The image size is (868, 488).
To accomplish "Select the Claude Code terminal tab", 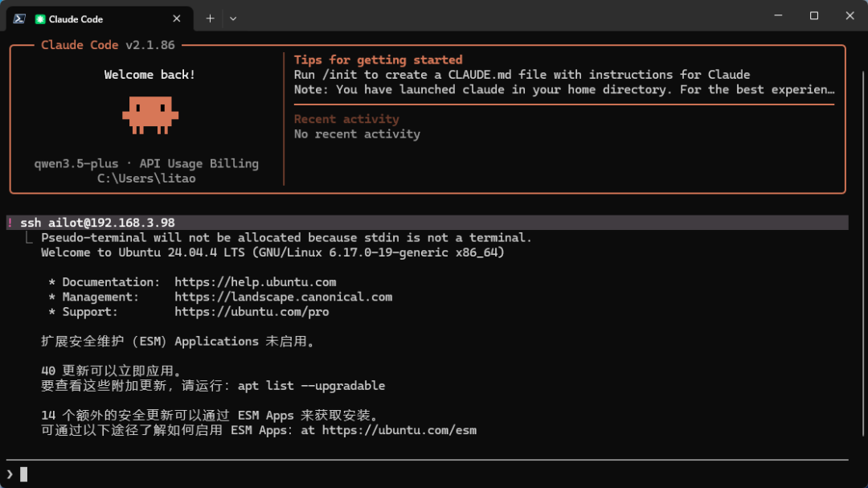I will coord(100,18).
